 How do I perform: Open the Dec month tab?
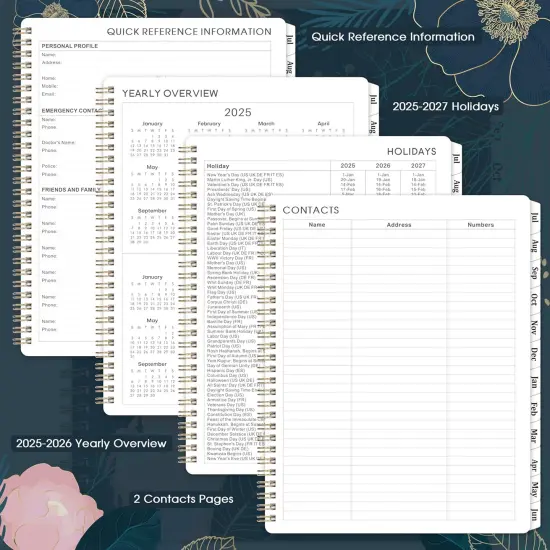click(x=534, y=354)
